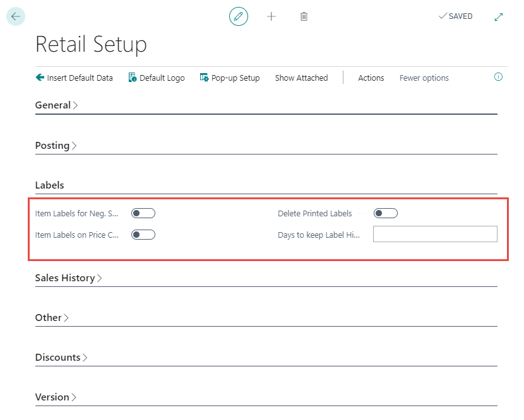Click the expand page arrows icon
The image size is (524, 420).
(499, 16)
